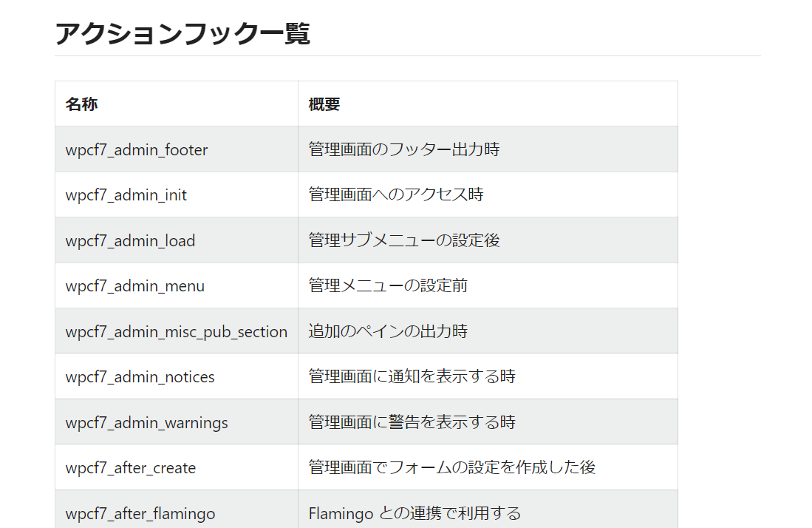
Task: Click description Flamingo との連携で利用する
Action: pos(414,513)
